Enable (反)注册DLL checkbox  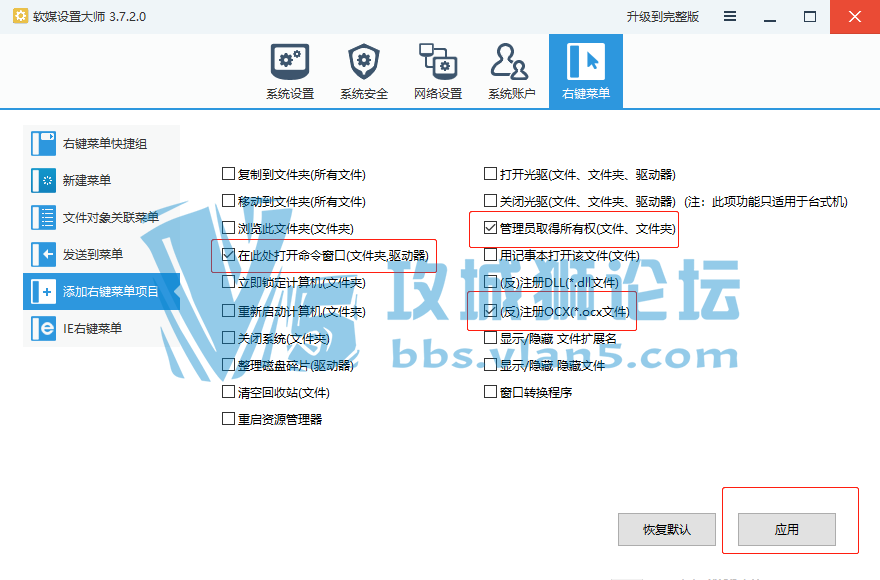point(491,281)
